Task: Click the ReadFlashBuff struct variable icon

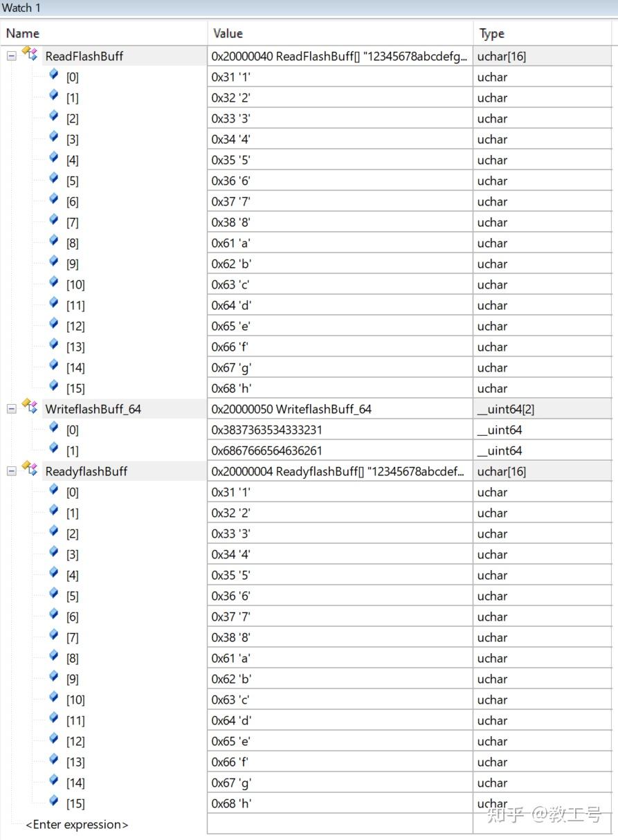Action: coord(30,55)
